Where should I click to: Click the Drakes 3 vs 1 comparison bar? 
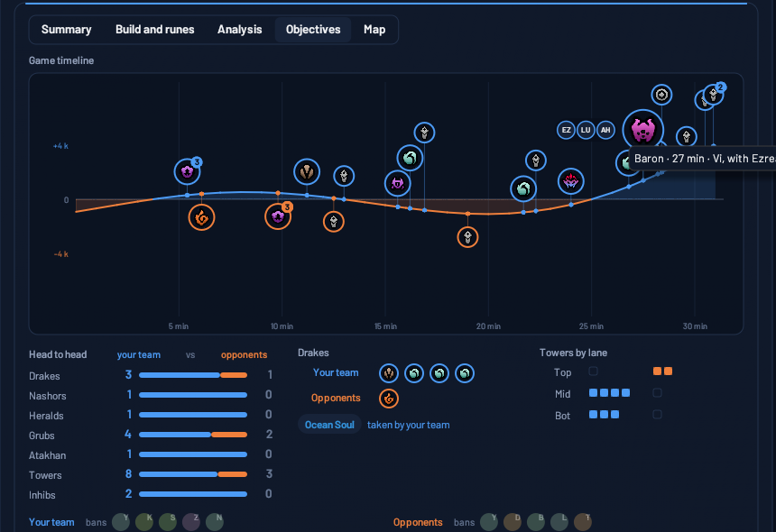[193, 375]
